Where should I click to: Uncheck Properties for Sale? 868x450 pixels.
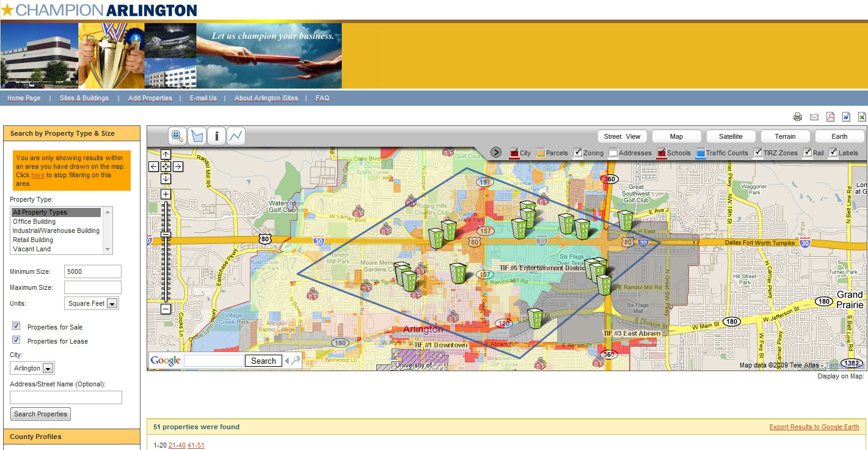pyautogui.click(x=16, y=326)
